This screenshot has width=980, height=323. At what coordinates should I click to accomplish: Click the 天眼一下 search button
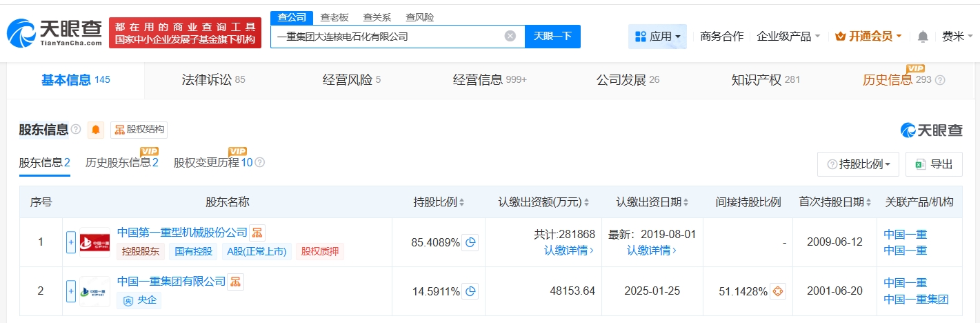(552, 37)
